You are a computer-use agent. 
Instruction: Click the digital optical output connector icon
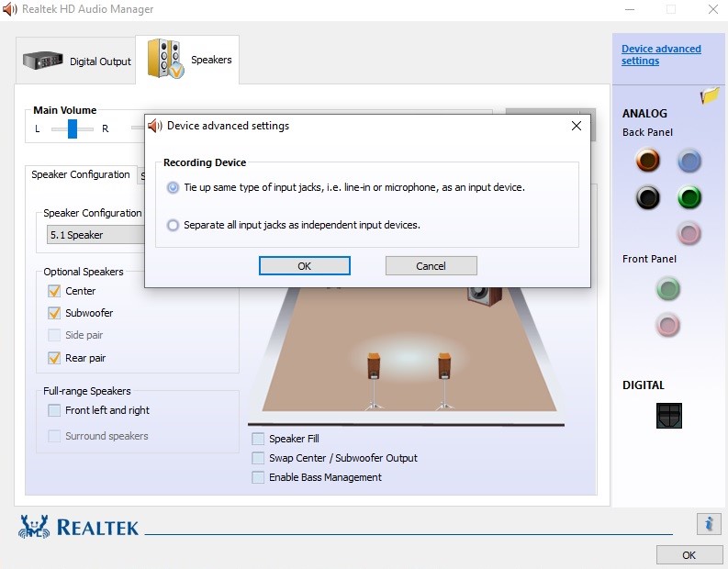point(669,416)
